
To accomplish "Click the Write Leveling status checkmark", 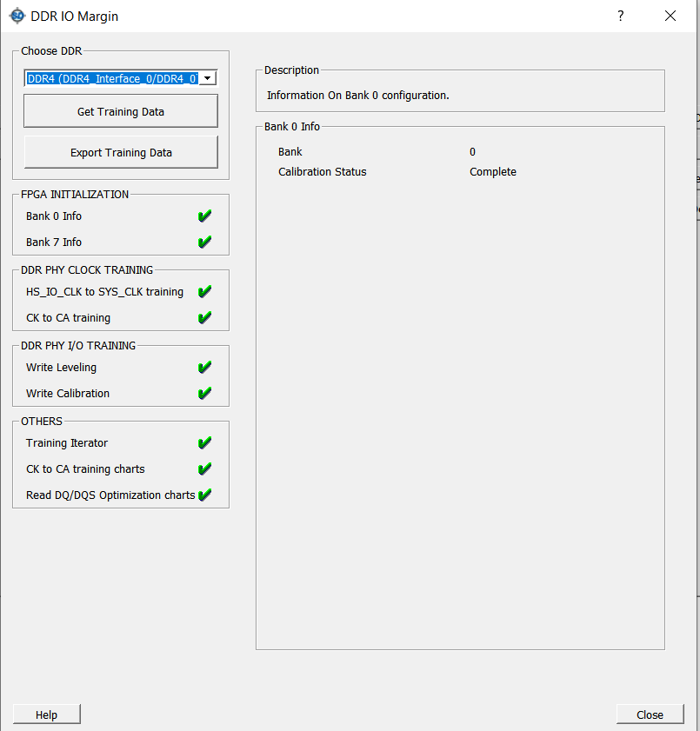I will [x=205, y=368].
